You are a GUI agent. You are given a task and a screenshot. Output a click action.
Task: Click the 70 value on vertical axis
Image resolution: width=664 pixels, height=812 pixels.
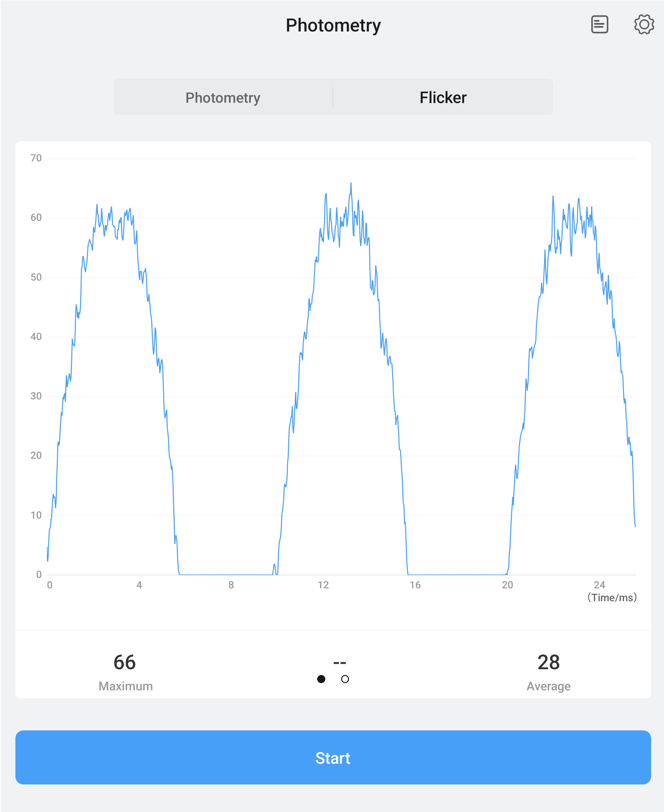pos(36,158)
